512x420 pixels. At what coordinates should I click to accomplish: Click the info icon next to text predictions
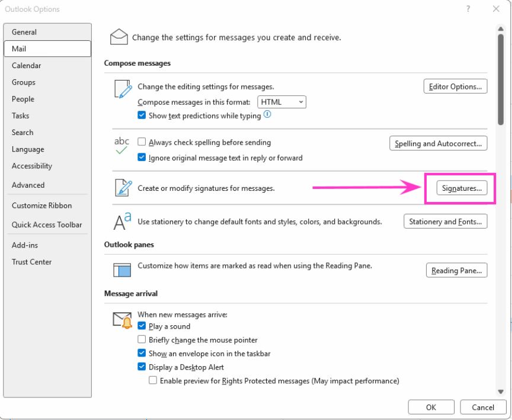(267, 114)
